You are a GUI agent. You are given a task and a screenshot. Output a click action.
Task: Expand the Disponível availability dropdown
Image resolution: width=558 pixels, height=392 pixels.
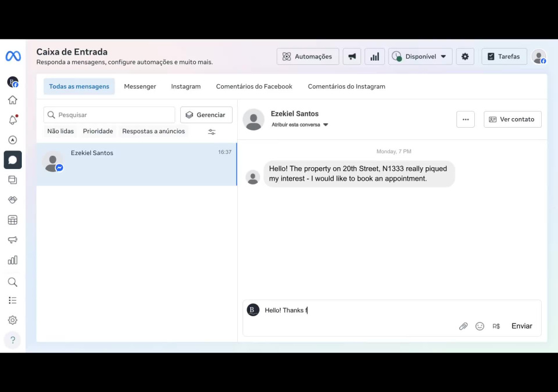pyautogui.click(x=420, y=56)
